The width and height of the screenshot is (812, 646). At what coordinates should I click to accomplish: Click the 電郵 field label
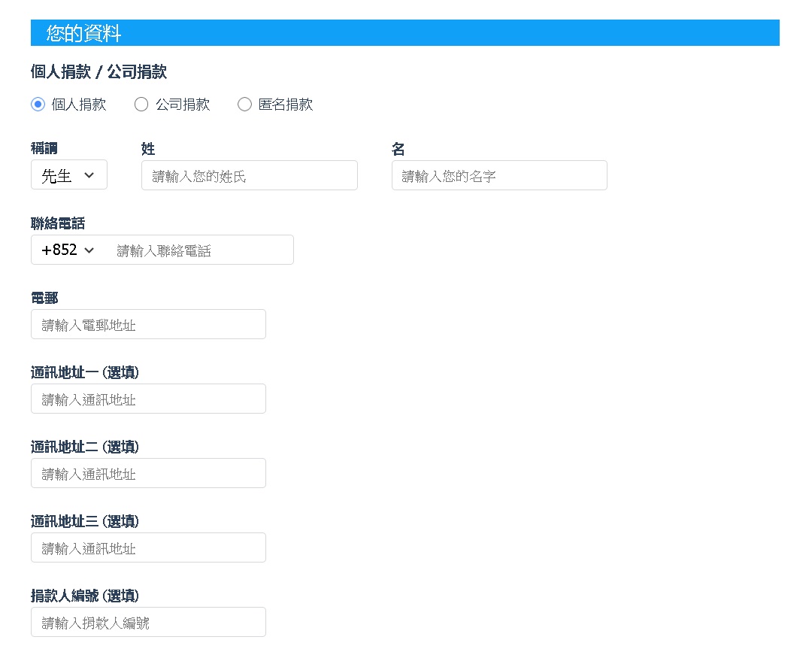(x=44, y=298)
